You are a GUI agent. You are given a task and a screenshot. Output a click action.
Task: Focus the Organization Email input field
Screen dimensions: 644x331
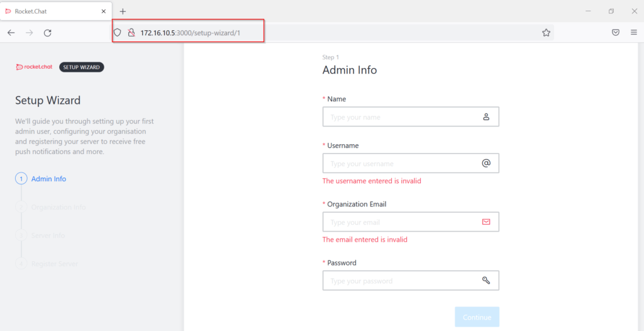(411, 222)
